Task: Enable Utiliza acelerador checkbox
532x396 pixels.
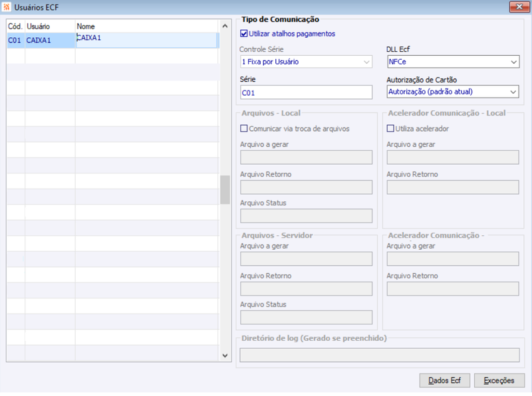Action: [x=390, y=128]
